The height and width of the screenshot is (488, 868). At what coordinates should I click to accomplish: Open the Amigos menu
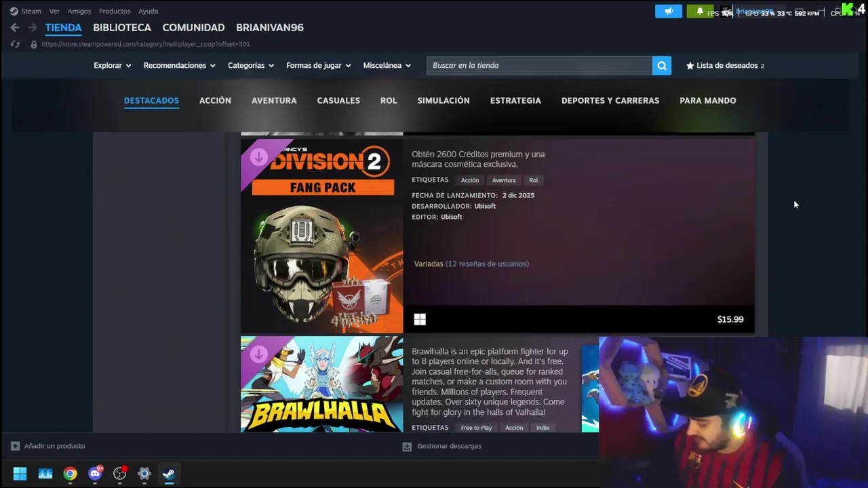(x=79, y=11)
